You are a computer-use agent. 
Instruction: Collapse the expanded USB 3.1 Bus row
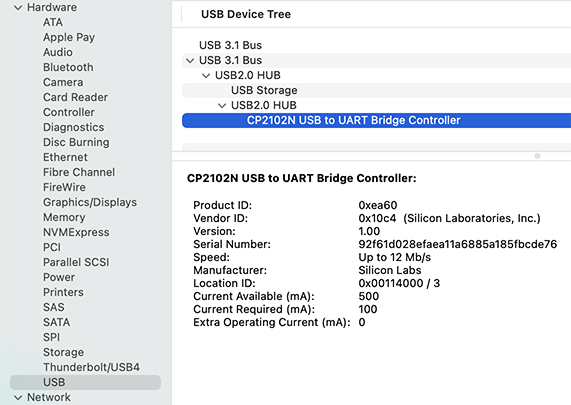[x=190, y=60]
